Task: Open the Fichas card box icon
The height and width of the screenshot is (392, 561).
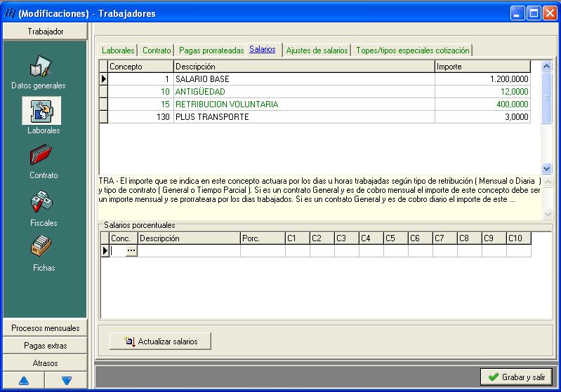Action: (41, 246)
